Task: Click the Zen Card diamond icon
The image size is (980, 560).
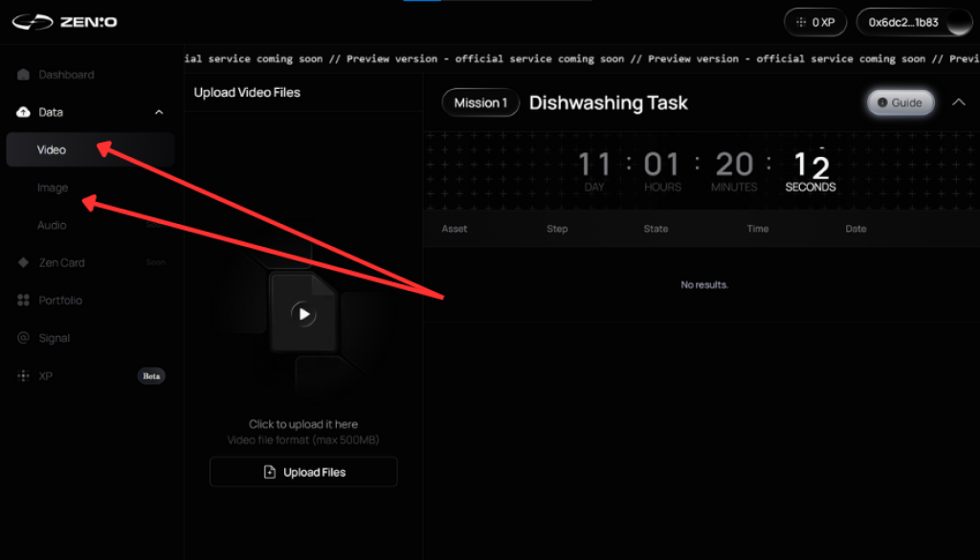Action: [23, 262]
